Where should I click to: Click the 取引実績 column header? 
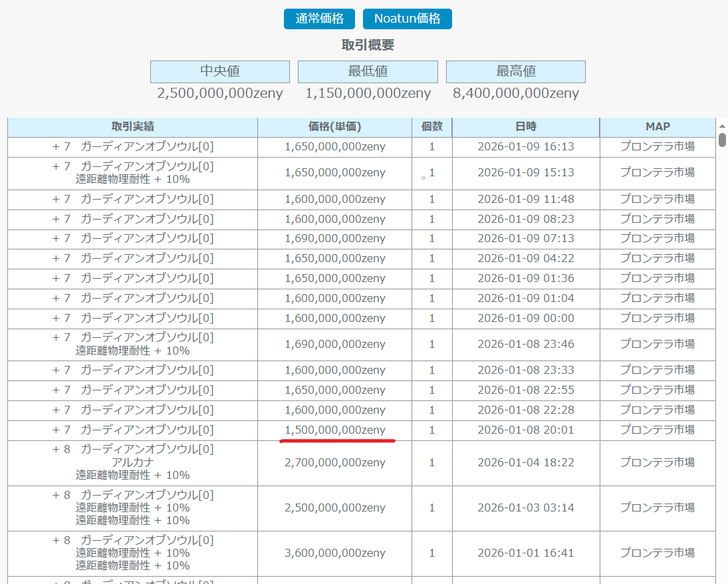click(x=133, y=127)
